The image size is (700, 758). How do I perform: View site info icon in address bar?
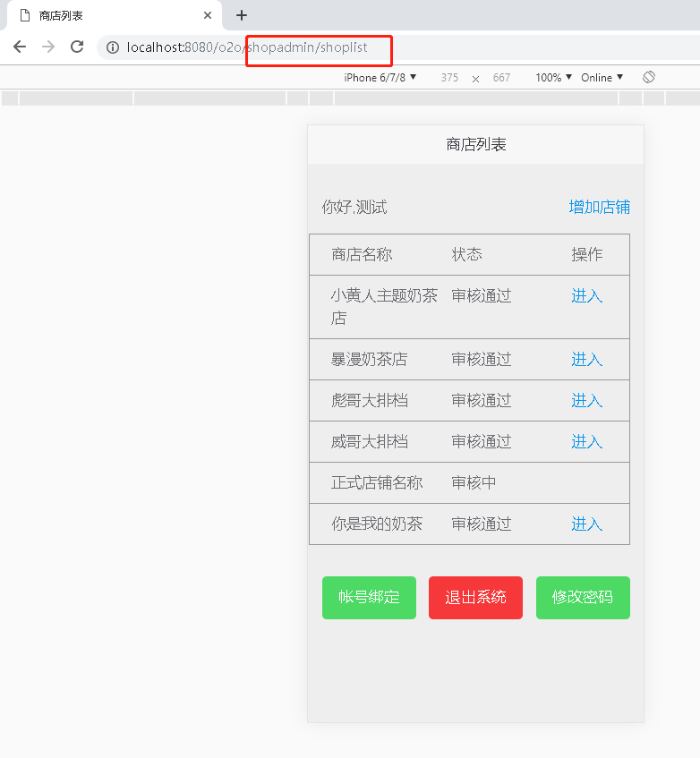click(x=113, y=47)
